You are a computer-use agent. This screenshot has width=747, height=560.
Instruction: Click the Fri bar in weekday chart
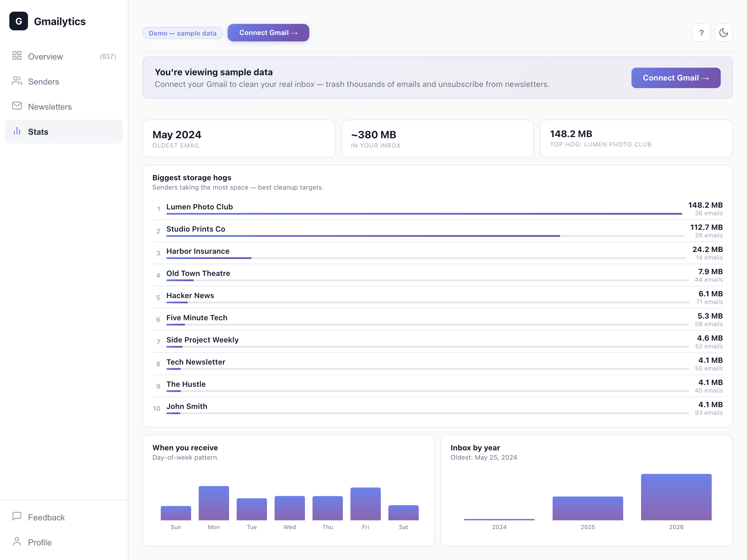365,504
